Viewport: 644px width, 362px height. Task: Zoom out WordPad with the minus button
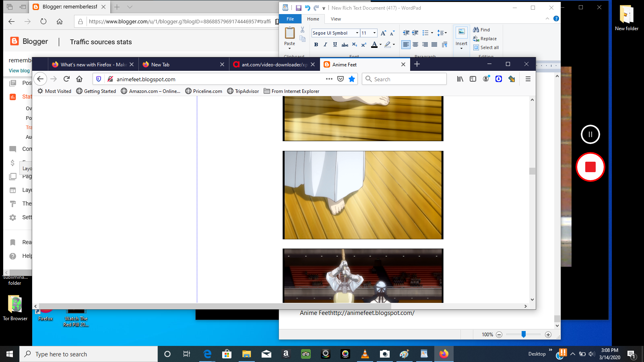(499, 335)
